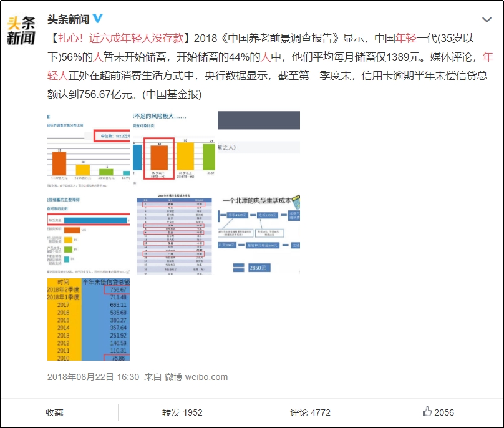This screenshot has width=504, height=428.
Task: Click the 微博 weibo.com source link
Action: [196, 377]
